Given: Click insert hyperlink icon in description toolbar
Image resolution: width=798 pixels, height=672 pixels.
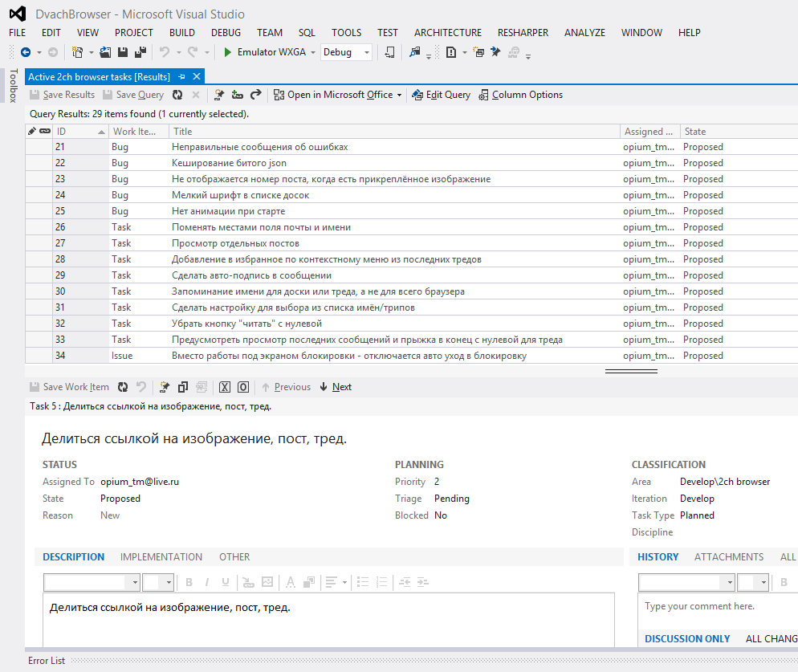Looking at the screenshot, I should coord(248,582).
